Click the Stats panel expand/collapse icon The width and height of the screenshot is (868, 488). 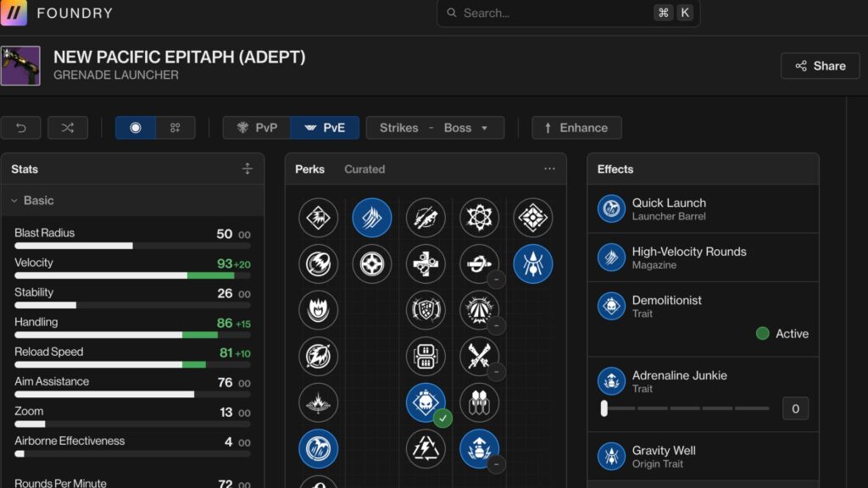point(248,169)
